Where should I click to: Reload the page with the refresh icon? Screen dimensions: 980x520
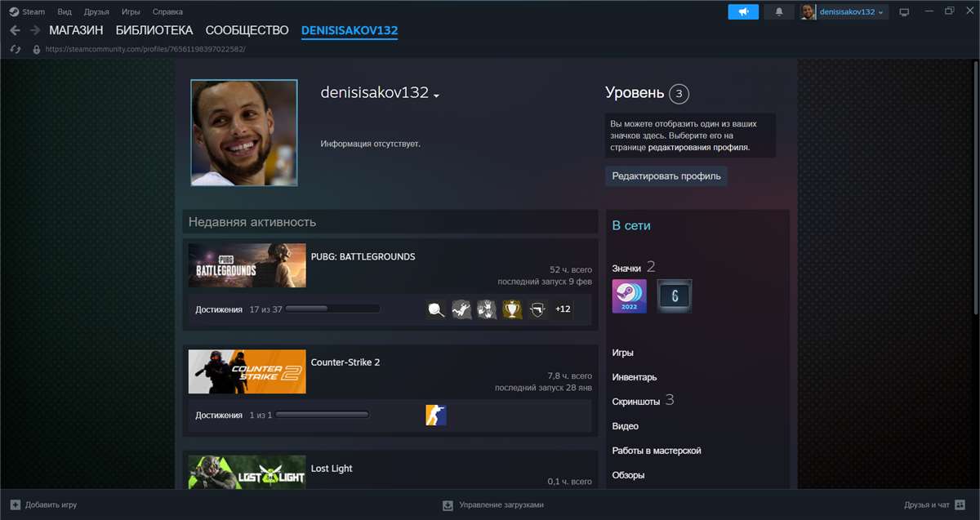point(15,49)
